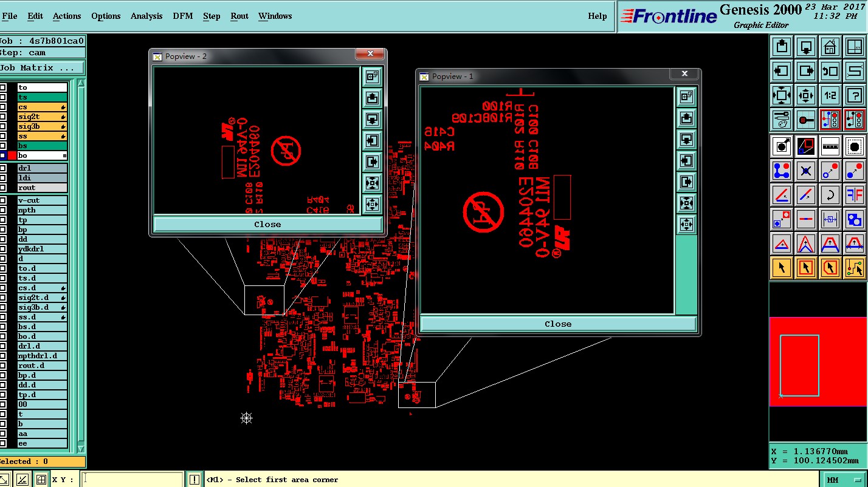This screenshot has width=868, height=487.
Task: Click the black octagon with dashed border icon
Action: 854,146
